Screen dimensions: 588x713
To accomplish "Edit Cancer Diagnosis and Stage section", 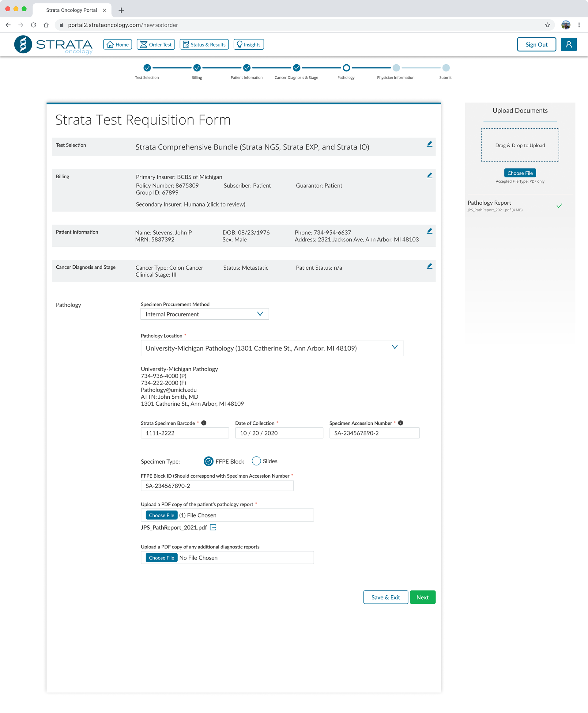I will pos(429,266).
